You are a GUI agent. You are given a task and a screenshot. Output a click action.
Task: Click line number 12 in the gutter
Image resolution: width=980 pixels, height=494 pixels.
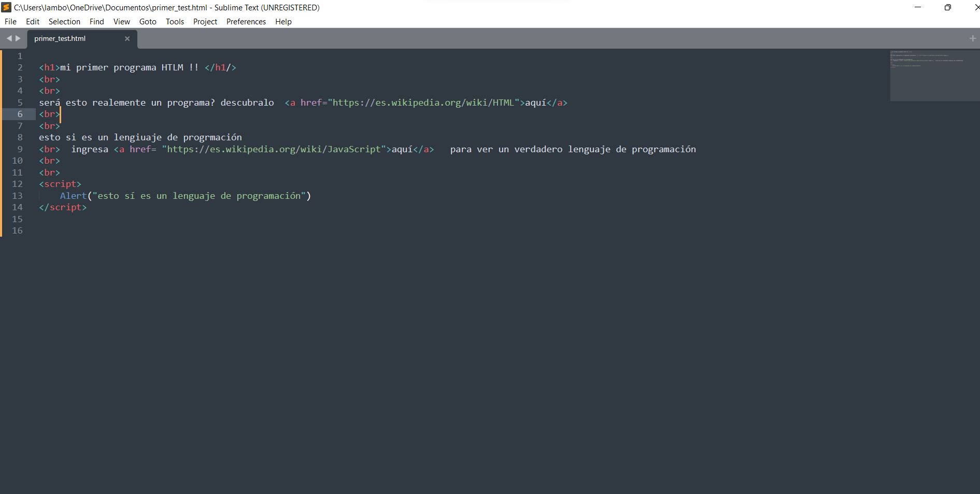(18, 184)
